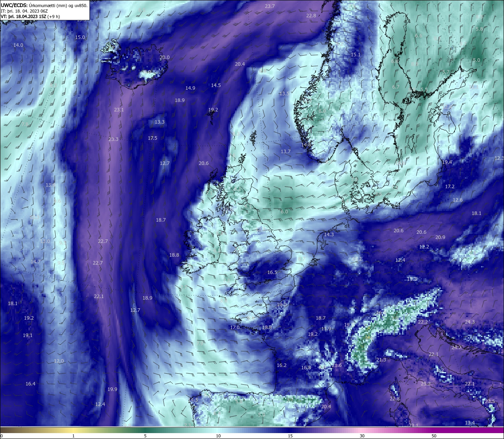Click the 24.7 value near the Adriatic

(456, 348)
